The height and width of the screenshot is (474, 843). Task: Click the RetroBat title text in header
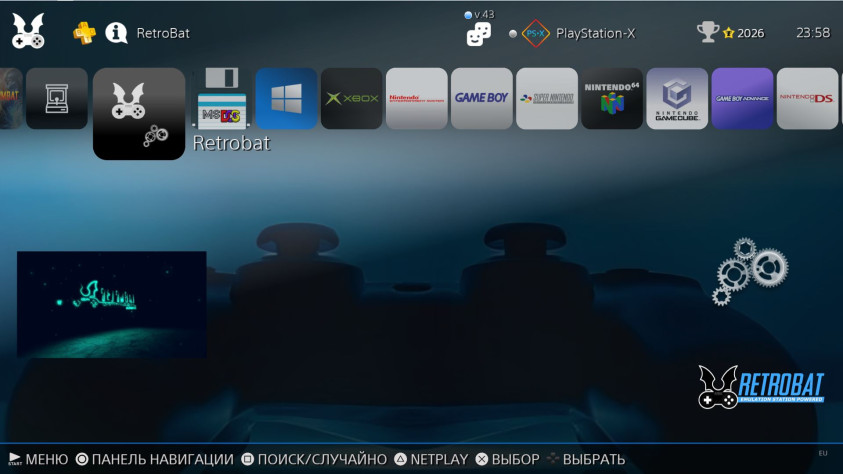pos(163,33)
